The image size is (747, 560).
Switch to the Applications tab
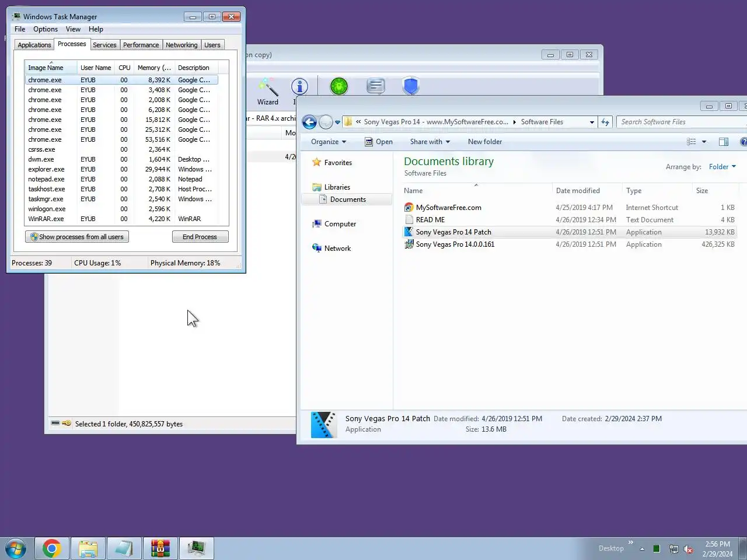pos(34,45)
